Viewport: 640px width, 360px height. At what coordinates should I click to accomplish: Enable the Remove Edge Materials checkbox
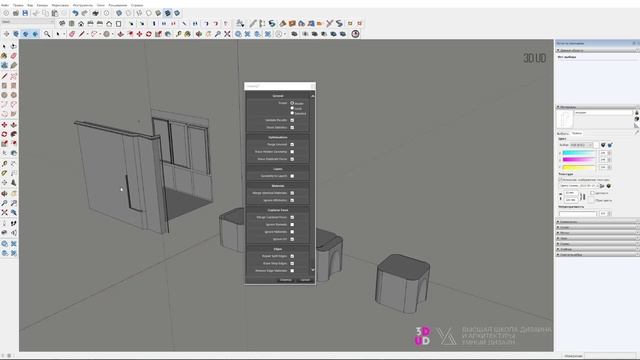pos(292,271)
